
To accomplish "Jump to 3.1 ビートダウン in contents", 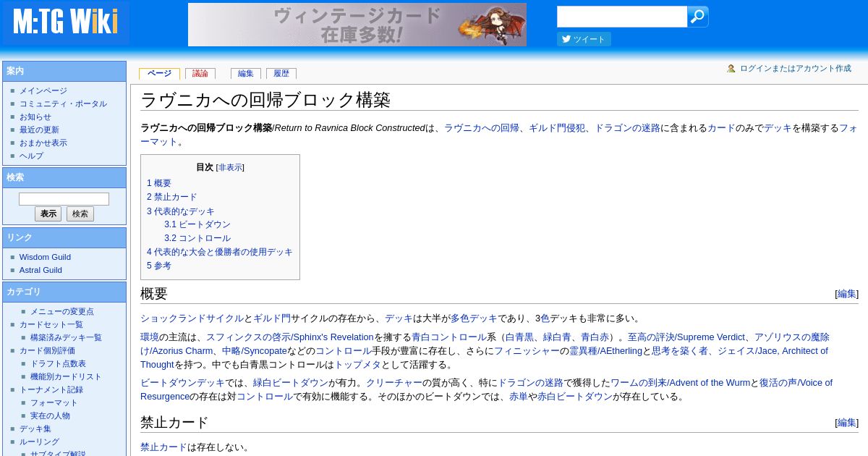I will click(x=197, y=224).
